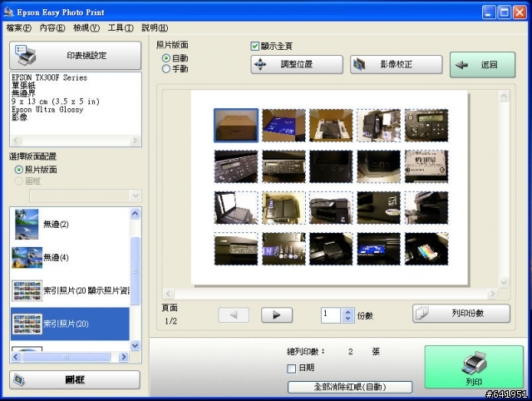Open the disabled frame dropdown under 圖框
Image resolution: width=532 pixels, height=401 pixels.
point(86,196)
